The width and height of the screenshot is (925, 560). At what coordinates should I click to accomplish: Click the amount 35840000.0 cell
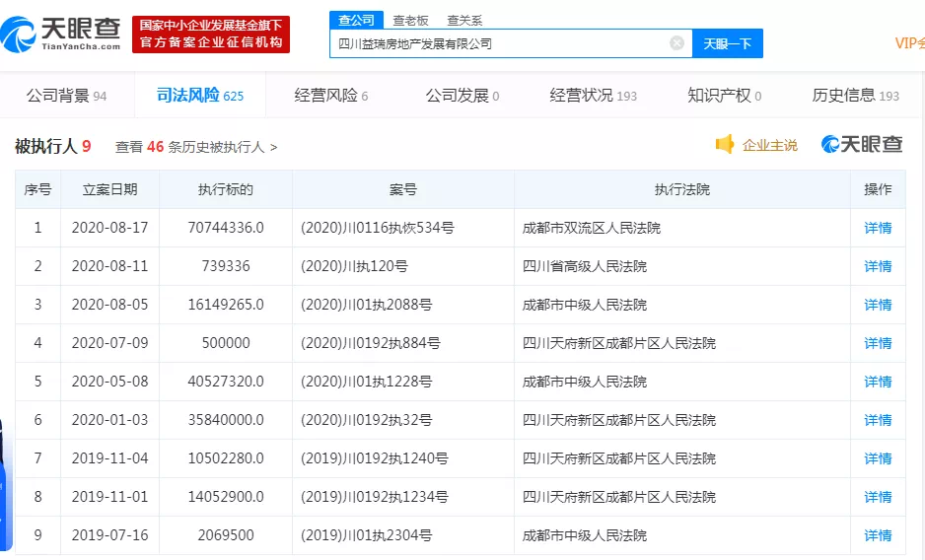pos(226,420)
